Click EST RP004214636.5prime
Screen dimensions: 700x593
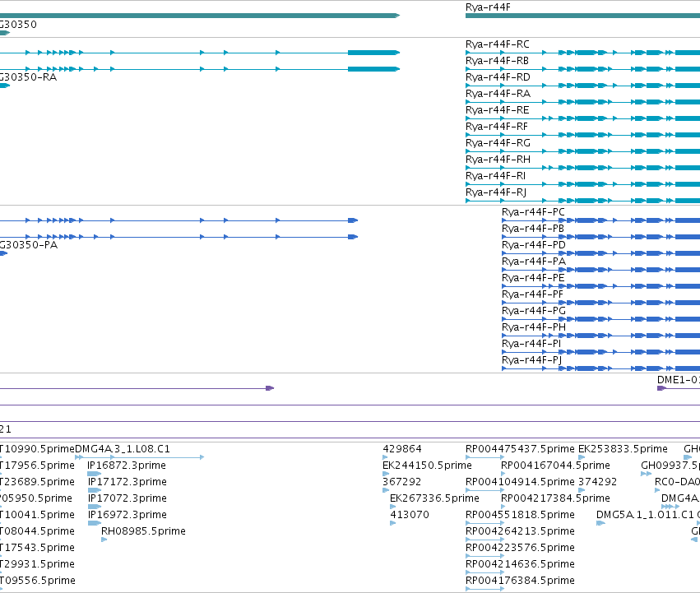(x=520, y=564)
